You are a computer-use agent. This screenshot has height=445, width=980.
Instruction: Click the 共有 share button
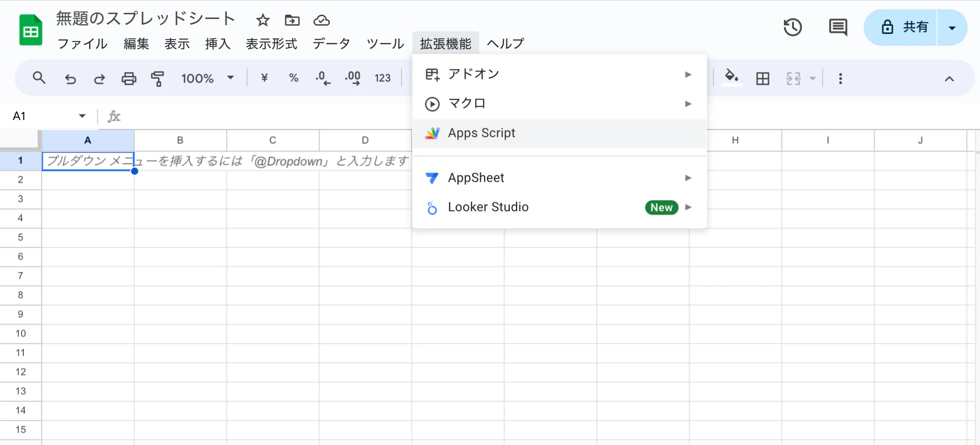tap(901, 28)
